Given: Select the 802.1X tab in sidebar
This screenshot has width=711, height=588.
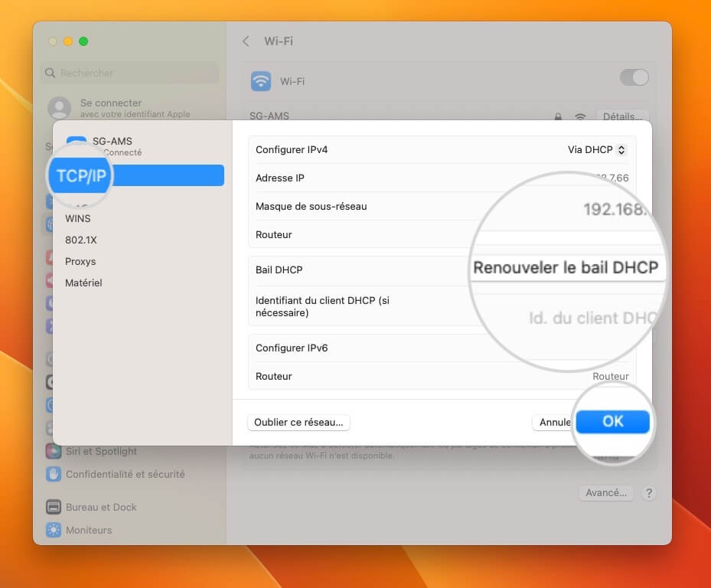Looking at the screenshot, I should [x=80, y=240].
